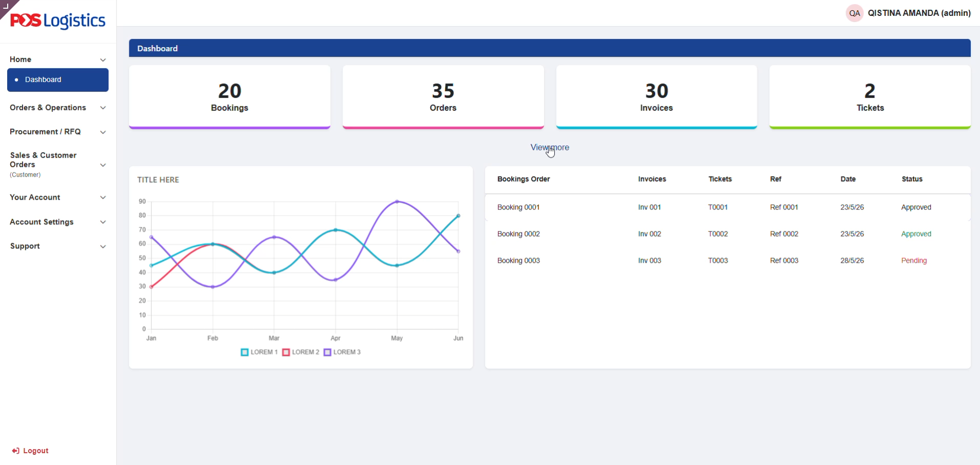Expand Sales & Customer Orders chevron
This screenshot has width=980, height=465.
(x=103, y=165)
